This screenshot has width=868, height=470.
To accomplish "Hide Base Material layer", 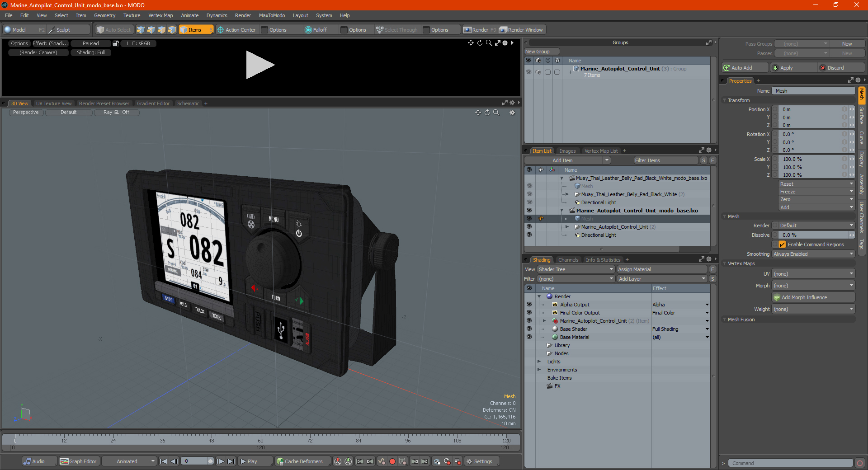I will point(529,337).
